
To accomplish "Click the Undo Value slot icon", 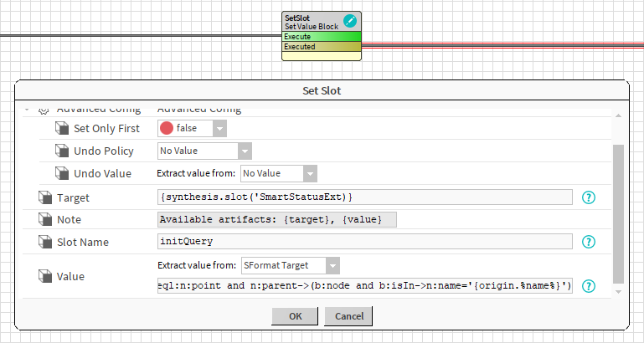I will click(x=62, y=173).
